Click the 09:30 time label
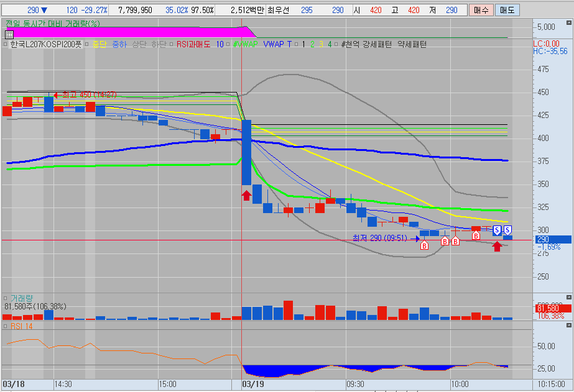This screenshot has width=574, height=392. [x=356, y=385]
